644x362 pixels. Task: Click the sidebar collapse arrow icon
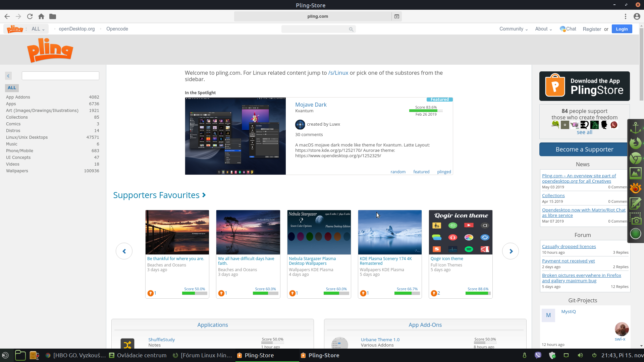[8, 76]
